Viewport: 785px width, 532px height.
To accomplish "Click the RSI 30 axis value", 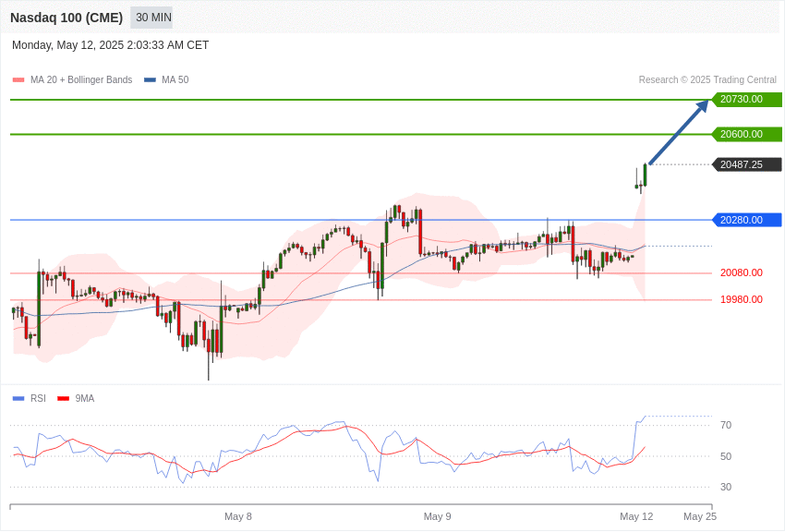I will [x=726, y=487].
